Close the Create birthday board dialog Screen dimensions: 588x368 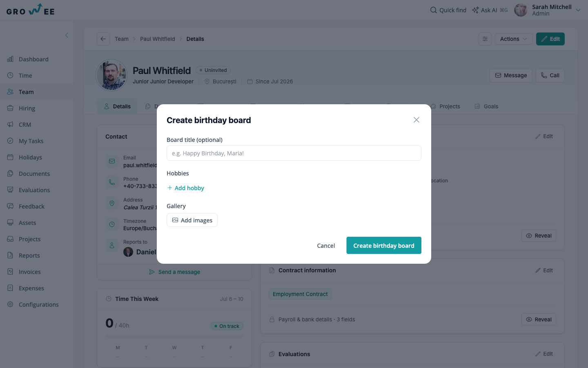[x=416, y=120]
